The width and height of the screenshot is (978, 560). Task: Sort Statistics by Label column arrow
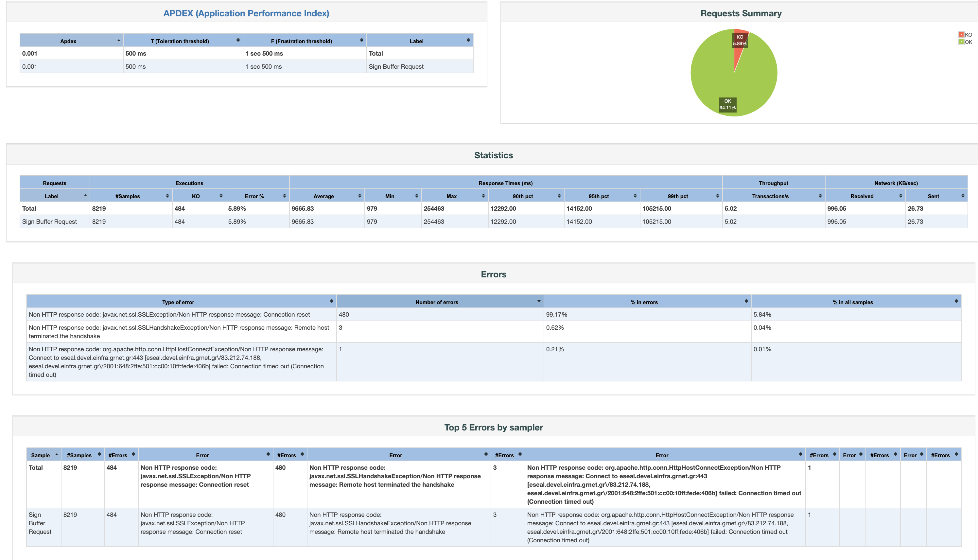[x=85, y=196]
